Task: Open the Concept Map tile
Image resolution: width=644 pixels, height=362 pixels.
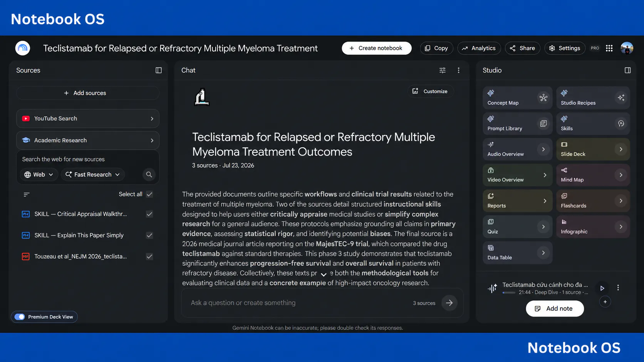Action: (517, 98)
